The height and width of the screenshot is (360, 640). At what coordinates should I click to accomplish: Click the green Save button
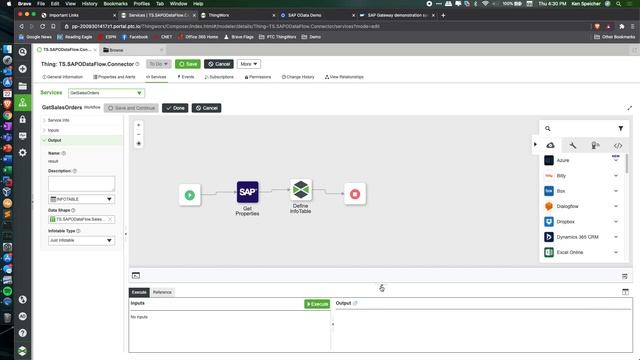click(x=188, y=64)
